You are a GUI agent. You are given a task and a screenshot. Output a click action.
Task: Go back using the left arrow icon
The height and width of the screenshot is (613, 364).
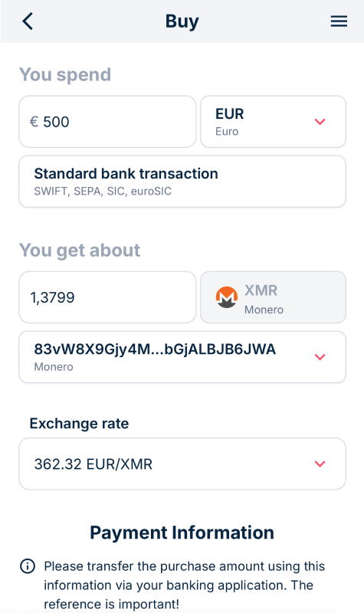click(28, 21)
